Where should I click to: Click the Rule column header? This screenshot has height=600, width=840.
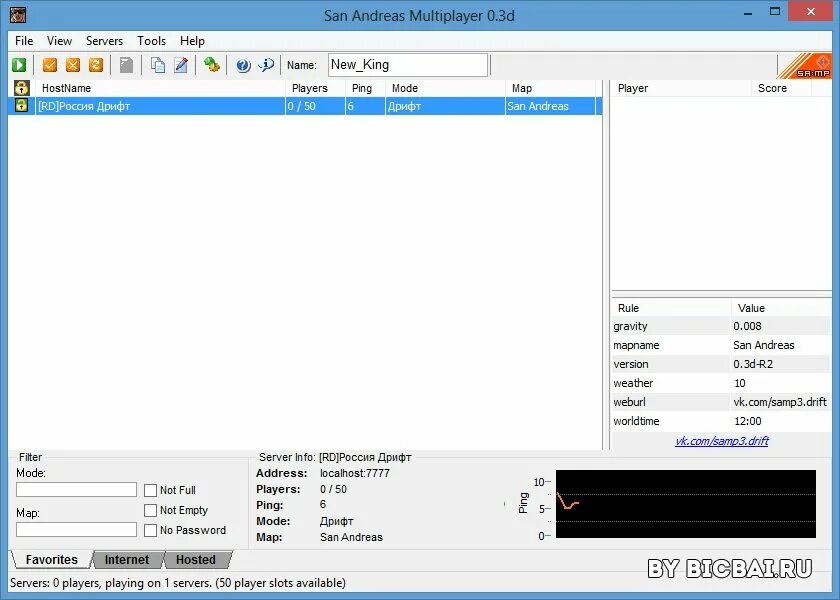(x=671, y=308)
